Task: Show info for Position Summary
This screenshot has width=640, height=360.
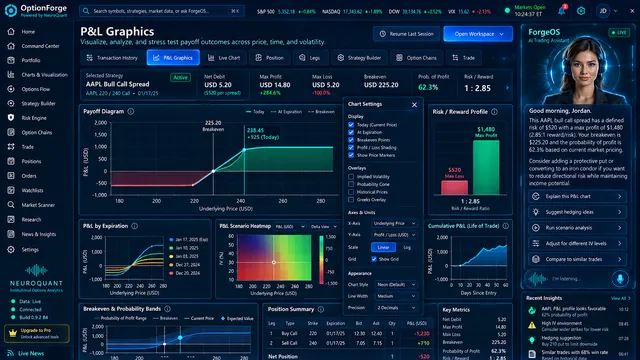Action: [x=321, y=309]
